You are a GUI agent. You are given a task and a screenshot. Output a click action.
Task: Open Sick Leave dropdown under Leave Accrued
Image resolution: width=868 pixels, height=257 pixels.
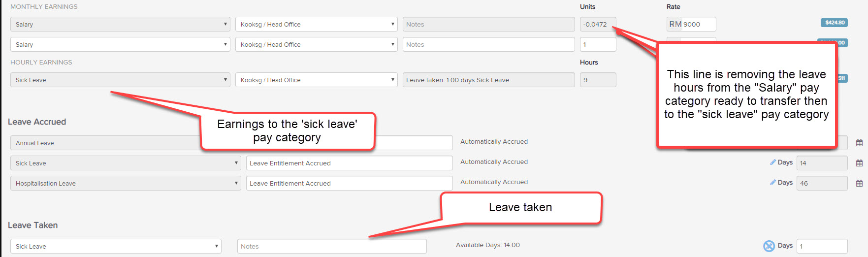click(x=126, y=163)
